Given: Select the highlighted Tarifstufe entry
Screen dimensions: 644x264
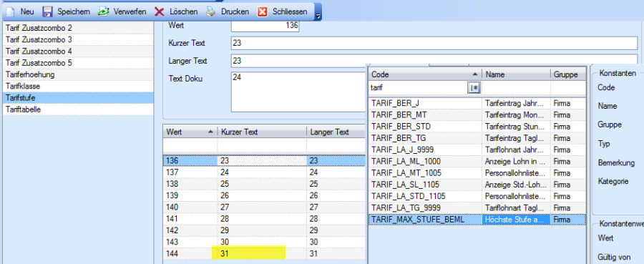Looking at the screenshot, I should (x=78, y=98).
